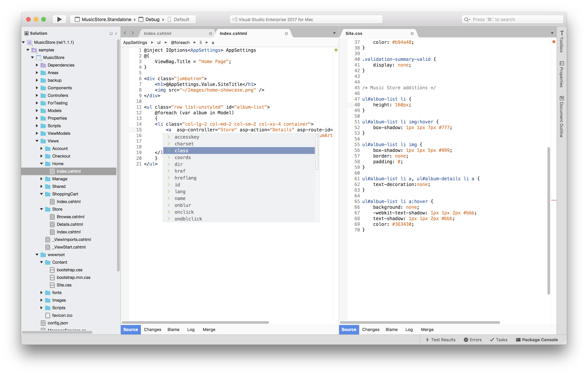Image resolution: width=588 pixels, height=375 pixels.
Task: Click the Run/Play button in toolbar
Action: pyautogui.click(x=59, y=19)
